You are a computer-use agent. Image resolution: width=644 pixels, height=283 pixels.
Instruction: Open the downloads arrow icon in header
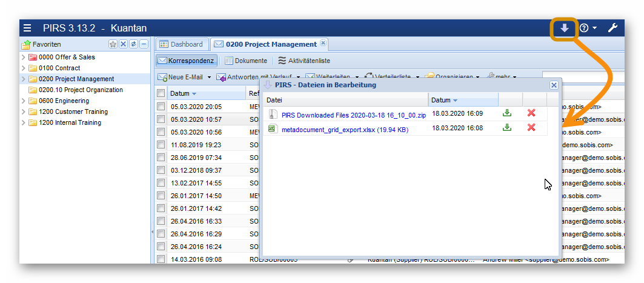pos(565,28)
